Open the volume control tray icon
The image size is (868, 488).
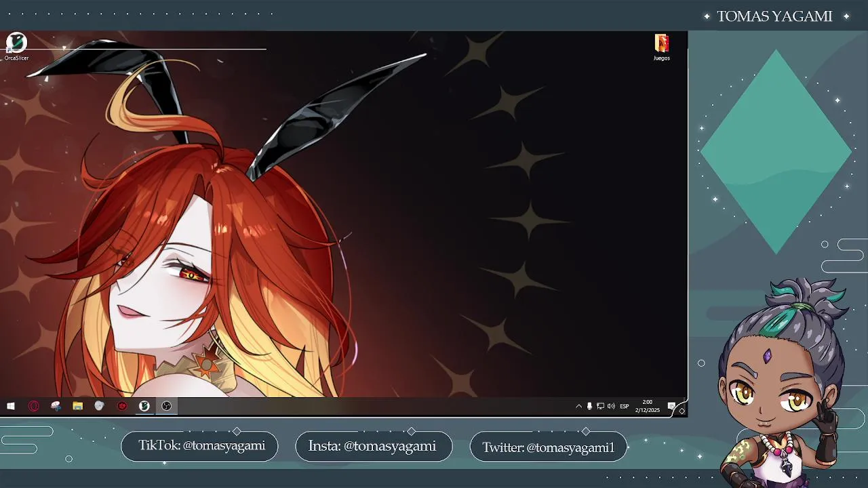coord(611,406)
